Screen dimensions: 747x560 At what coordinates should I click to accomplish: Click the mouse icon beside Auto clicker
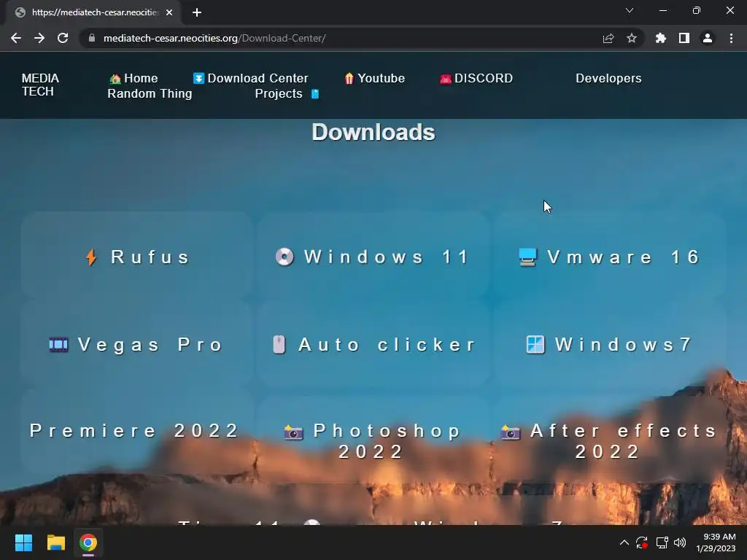coord(279,344)
